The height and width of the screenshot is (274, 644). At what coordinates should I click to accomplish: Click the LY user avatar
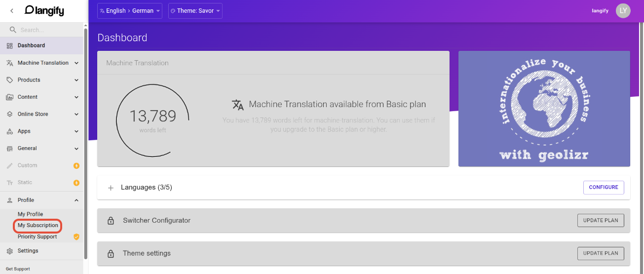click(x=623, y=10)
